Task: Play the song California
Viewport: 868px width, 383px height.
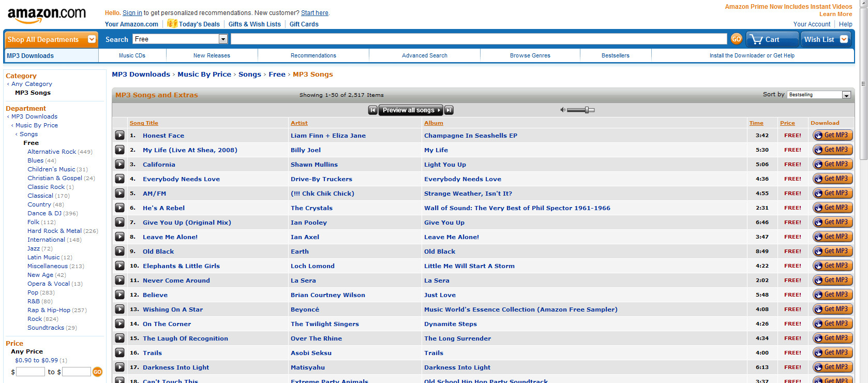Action: [119, 164]
